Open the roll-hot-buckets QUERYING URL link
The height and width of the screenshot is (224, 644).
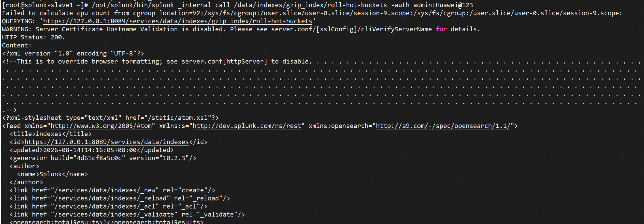click(x=177, y=21)
